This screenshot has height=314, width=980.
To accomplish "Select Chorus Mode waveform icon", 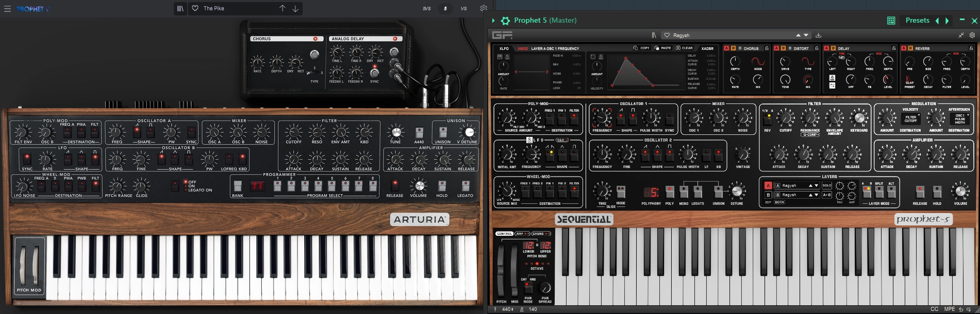I will [758, 61].
